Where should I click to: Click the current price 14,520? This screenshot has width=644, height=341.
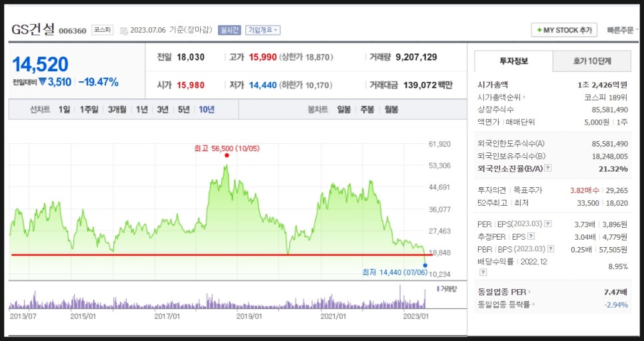tap(40, 65)
